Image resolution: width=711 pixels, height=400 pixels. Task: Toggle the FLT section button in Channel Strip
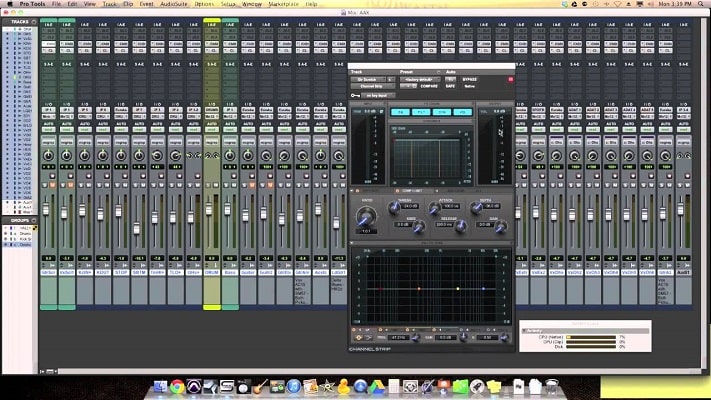pos(421,112)
